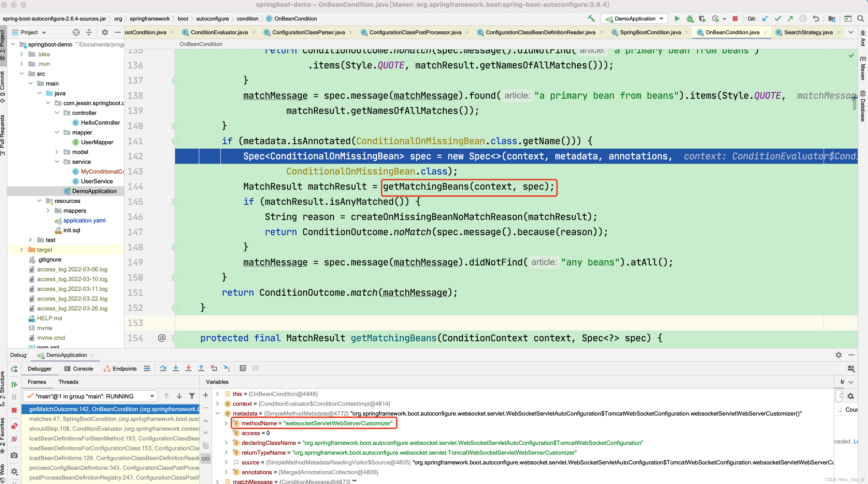Click the Run with Coverage icon

pyautogui.click(x=702, y=19)
